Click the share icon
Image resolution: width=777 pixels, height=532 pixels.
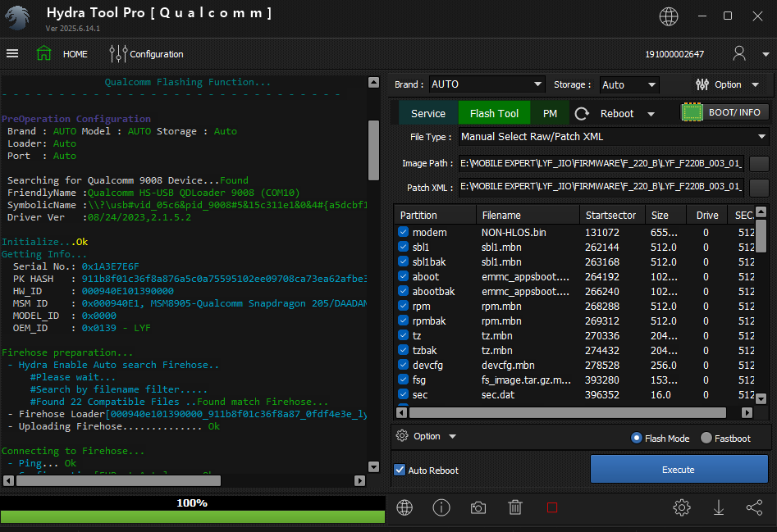tap(754, 507)
